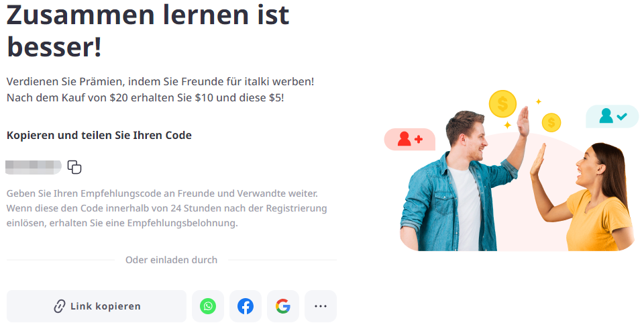Click the red add-user badge in the illustration

tap(409, 140)
